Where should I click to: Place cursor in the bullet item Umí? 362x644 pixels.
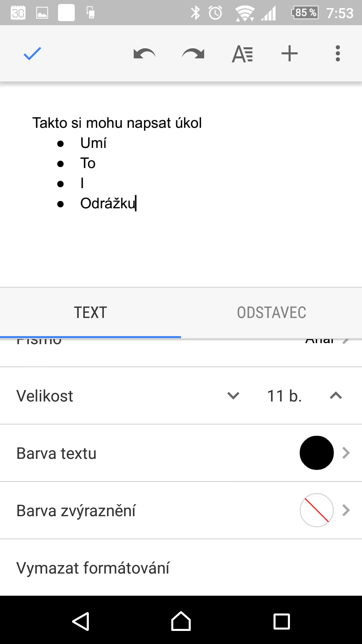[x=93, y=143]
